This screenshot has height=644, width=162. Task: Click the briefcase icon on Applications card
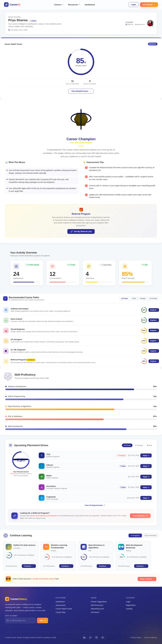tap(16, 266)
